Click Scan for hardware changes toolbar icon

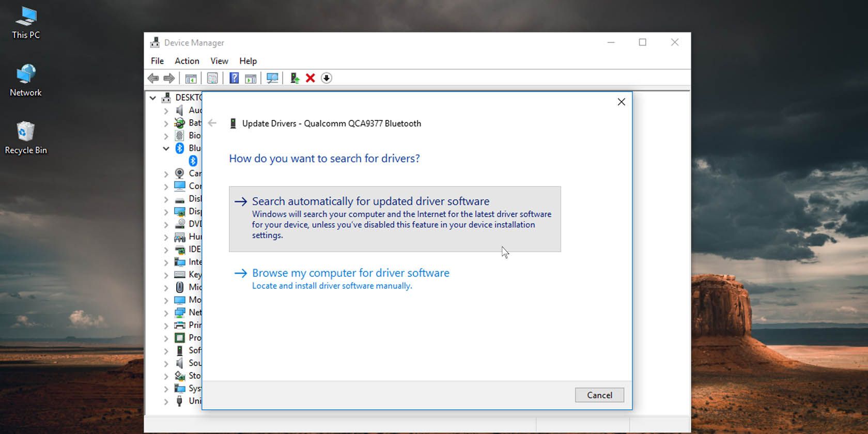click(x=272, y=78)
